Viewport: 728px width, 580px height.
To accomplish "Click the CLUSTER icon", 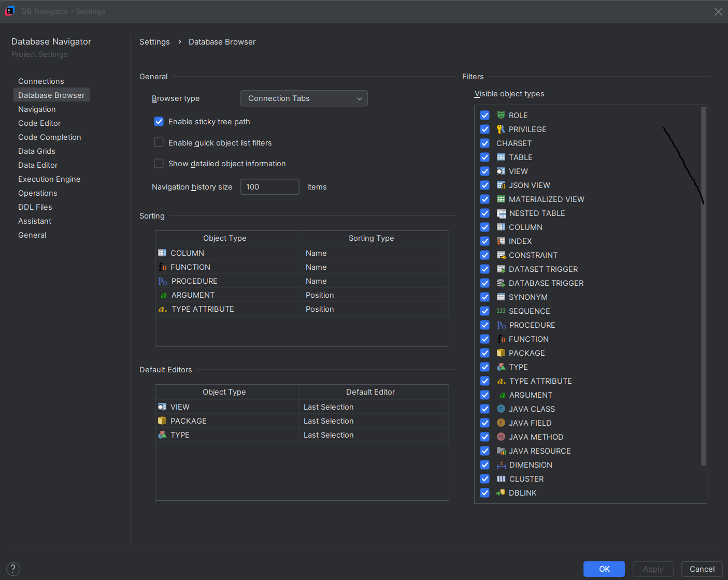I will pos(501,479).
